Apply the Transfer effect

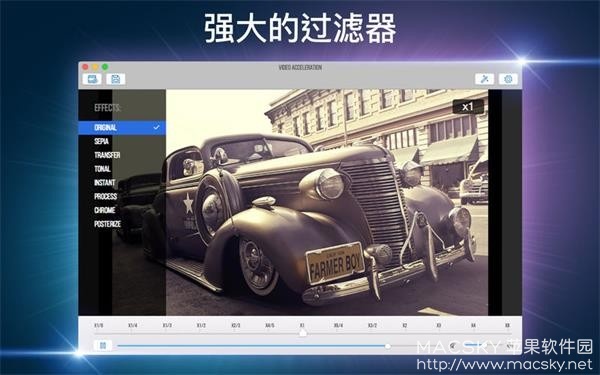coord(107,155)
